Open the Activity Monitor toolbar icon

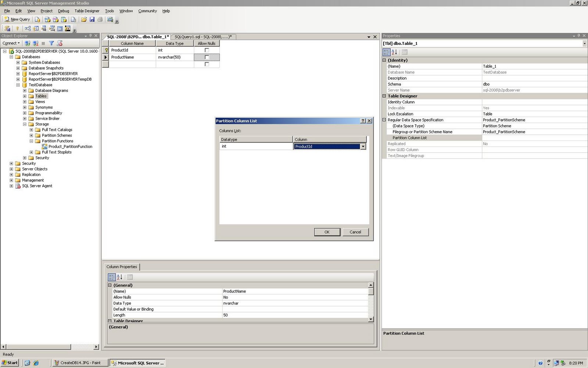coord(110,20)
